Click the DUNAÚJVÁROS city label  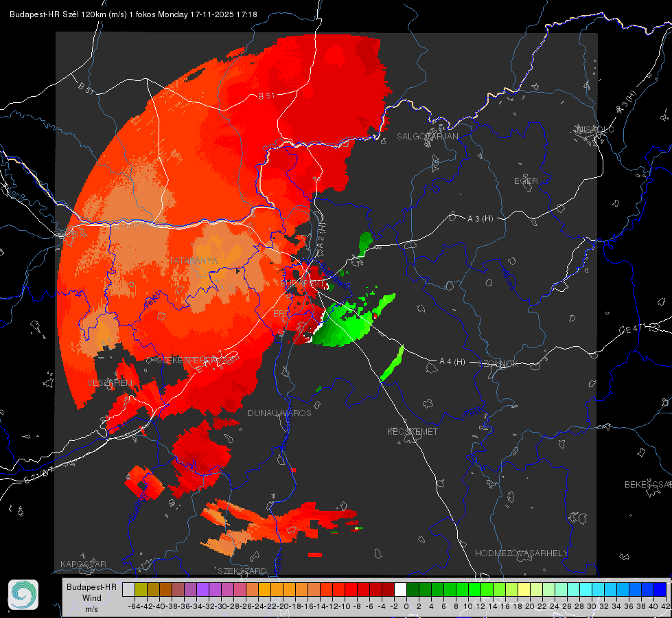(x=279, y=413)
